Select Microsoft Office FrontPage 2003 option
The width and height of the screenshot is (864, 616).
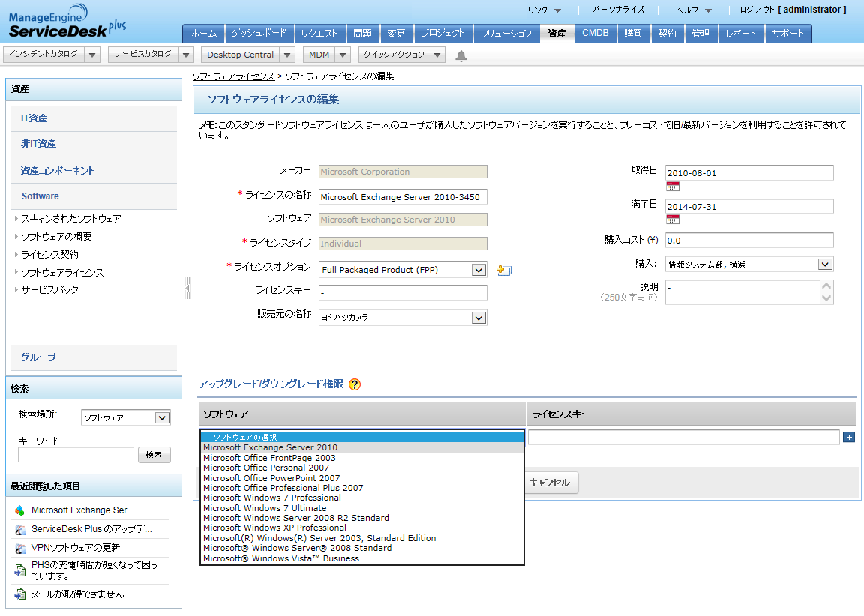(x=361, y=458)
